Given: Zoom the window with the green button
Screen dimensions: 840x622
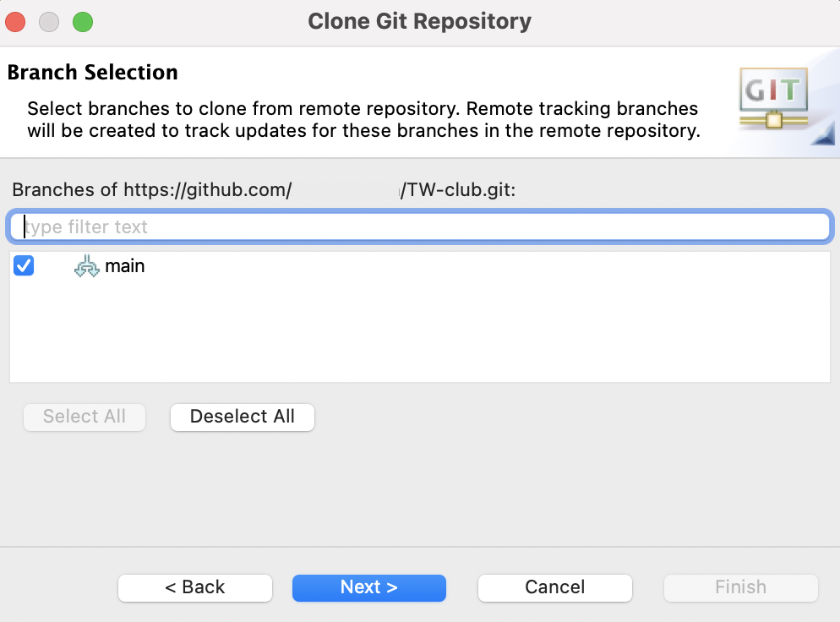Looking at the screenshot, I should pos(82,21).
